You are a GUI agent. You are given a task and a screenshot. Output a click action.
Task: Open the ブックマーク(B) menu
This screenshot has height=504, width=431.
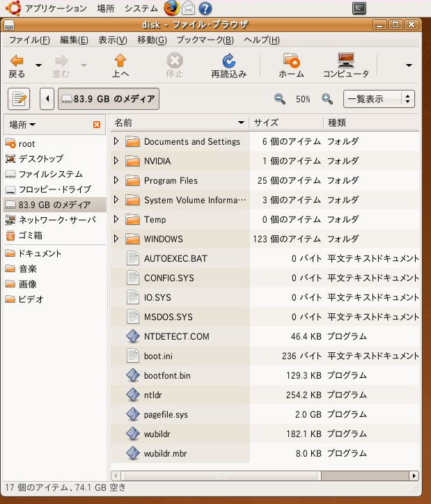click(205, 40)
